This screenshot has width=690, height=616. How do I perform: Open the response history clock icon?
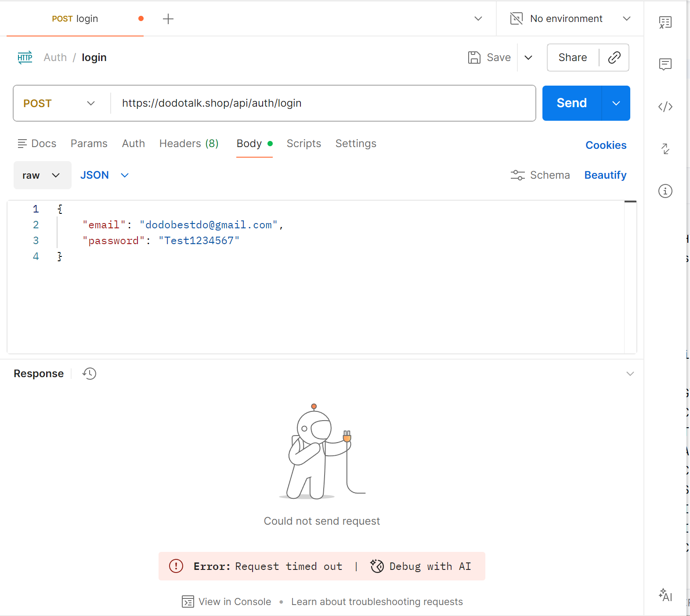(89, 374)
